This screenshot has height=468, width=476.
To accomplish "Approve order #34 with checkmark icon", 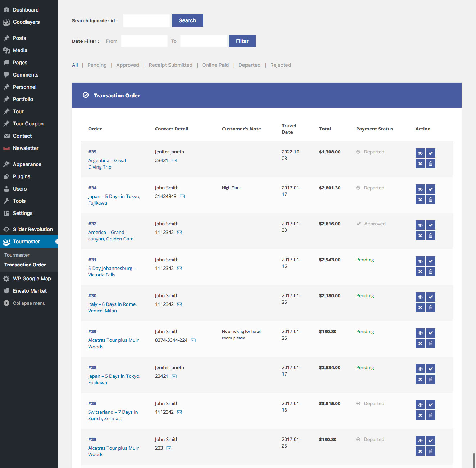I will coord(430,189).
